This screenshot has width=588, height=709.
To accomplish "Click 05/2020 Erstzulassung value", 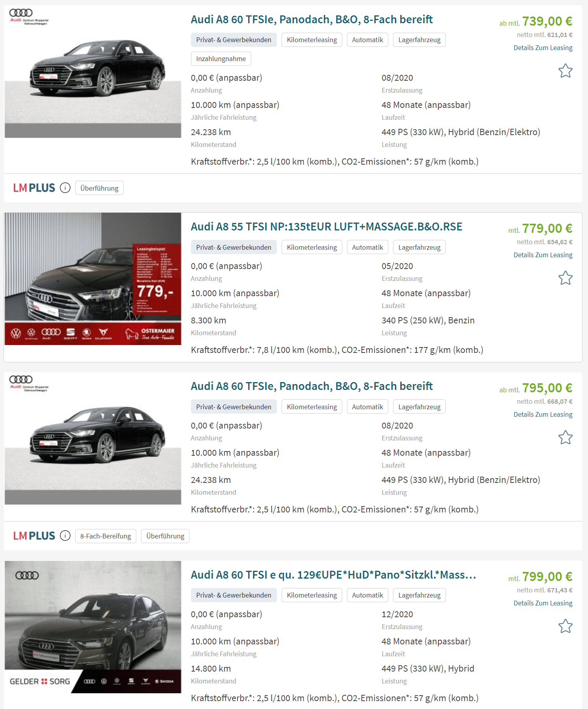I will 397,266.
